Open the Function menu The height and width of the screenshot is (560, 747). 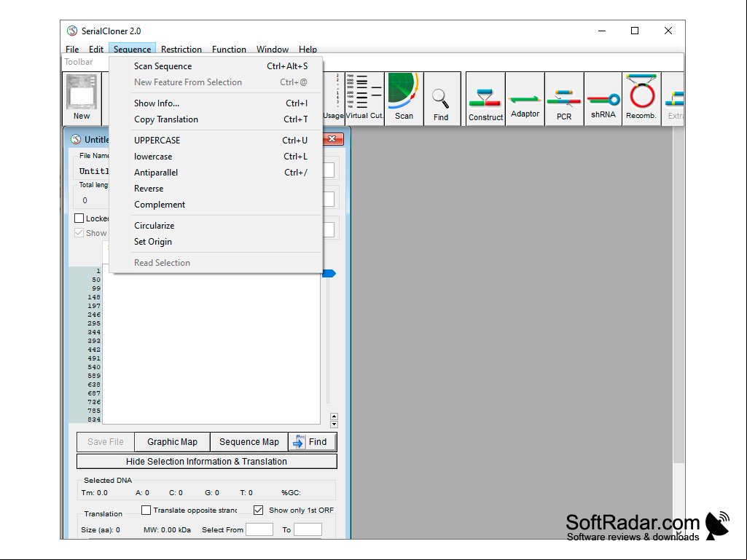(x=229, y=49)
